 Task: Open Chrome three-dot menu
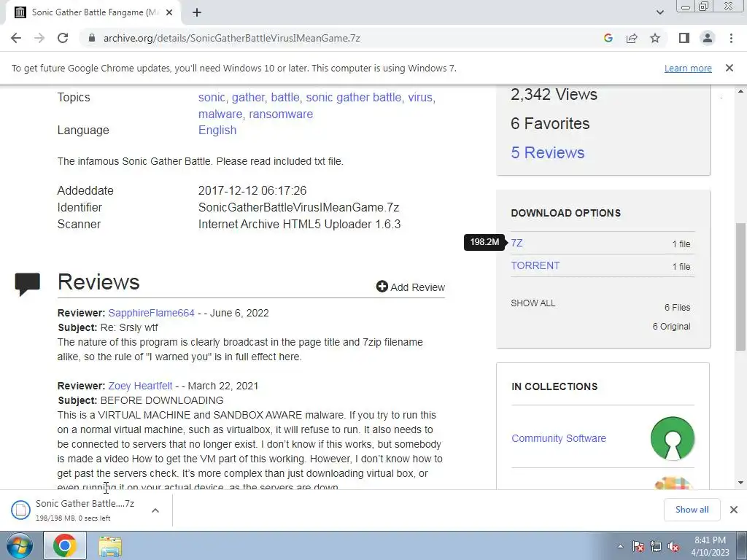point(731,38)
